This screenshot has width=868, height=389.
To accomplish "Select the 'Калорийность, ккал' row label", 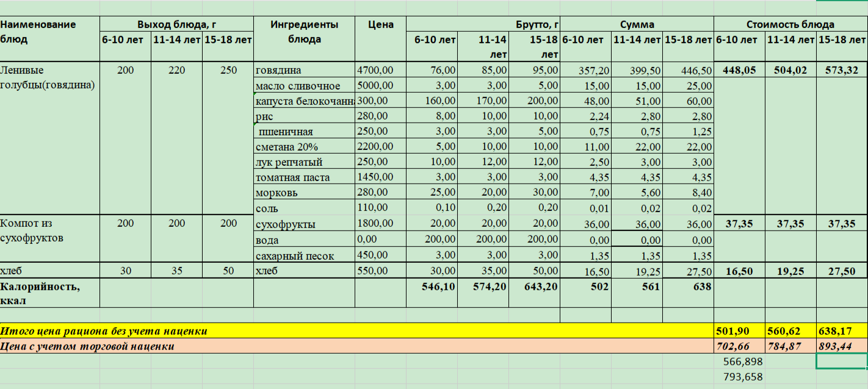I will [x=49, y=293].
